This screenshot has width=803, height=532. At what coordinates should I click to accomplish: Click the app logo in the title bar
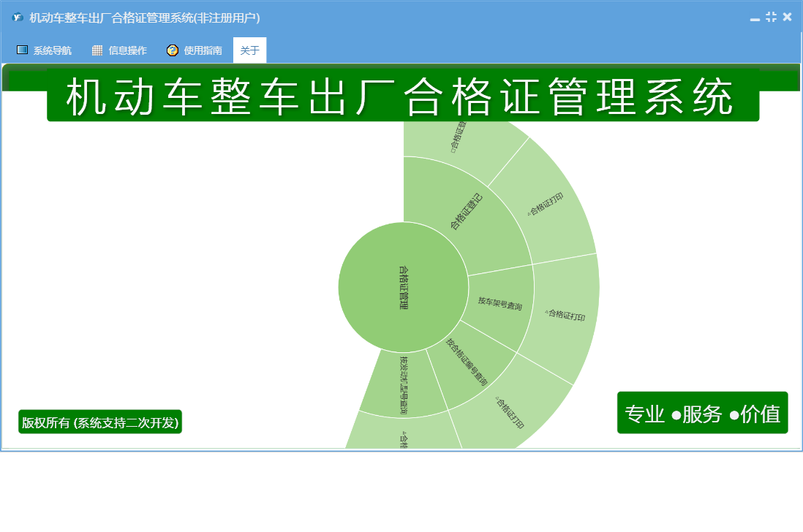[x=18, y=18]
